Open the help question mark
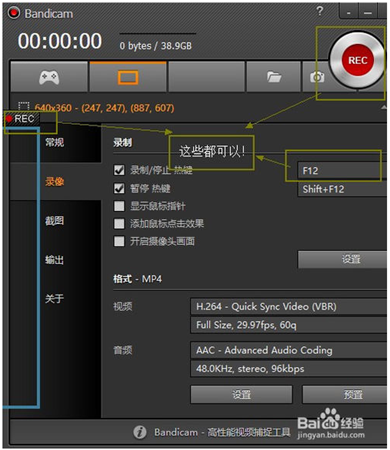This screenshot has width=390, height=450. tap(319, 12)
